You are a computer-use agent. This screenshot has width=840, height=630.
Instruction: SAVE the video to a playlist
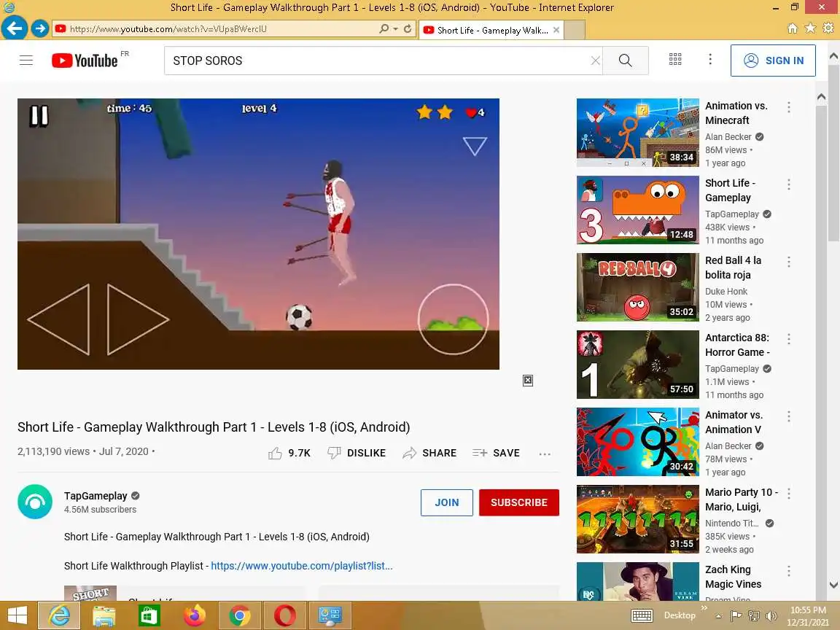pyautogui.click(x=496, y=454)
